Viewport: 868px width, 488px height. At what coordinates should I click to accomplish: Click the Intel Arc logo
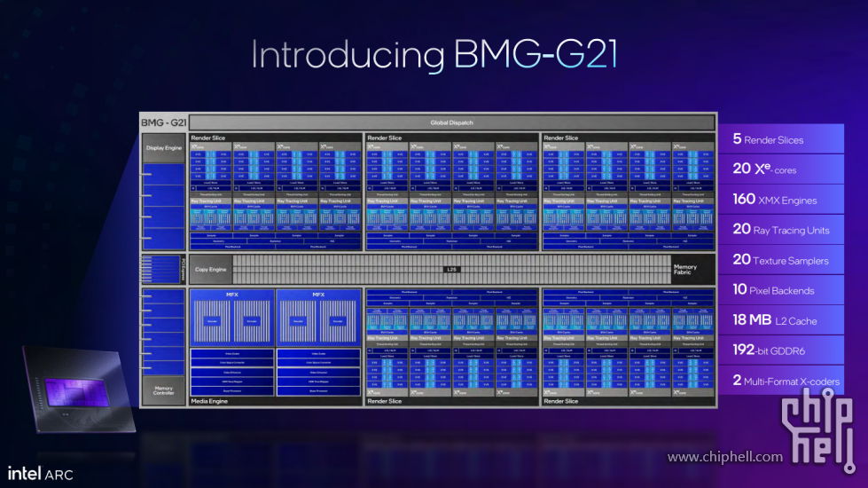pyautogui.click(x=40, y=474)
